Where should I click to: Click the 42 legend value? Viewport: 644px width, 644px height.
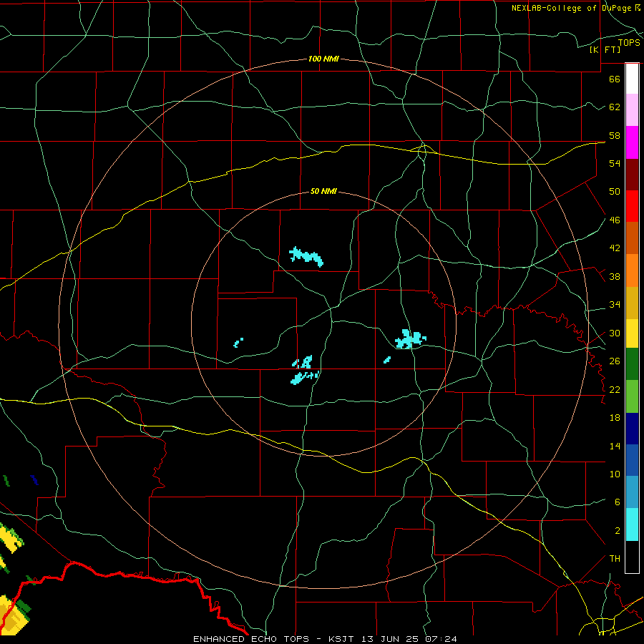point(615,248)
